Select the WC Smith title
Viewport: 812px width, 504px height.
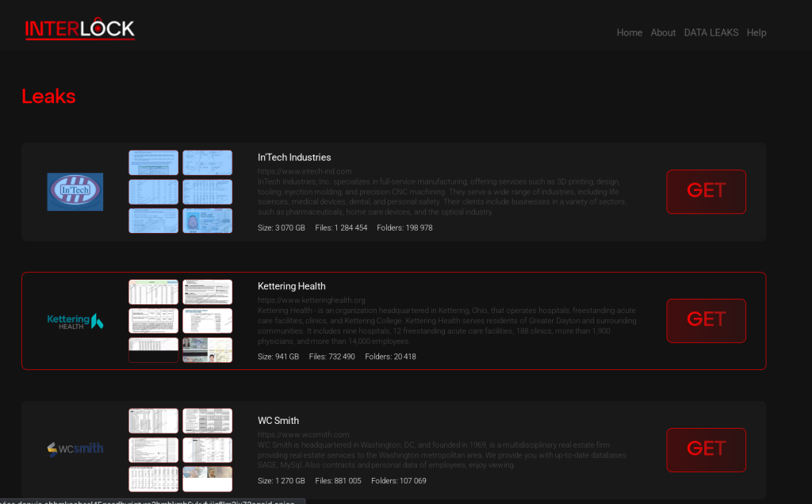pyautogui.click(x=278, y=421)
